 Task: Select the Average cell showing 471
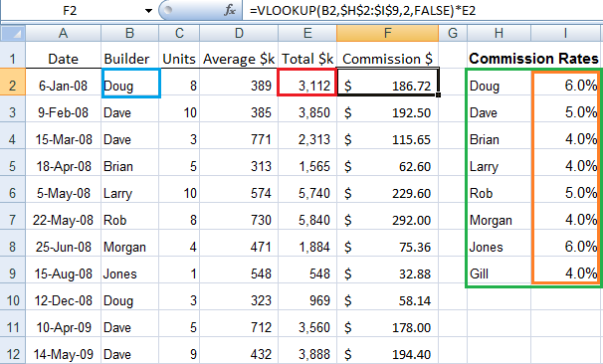[x=239, y=244]
